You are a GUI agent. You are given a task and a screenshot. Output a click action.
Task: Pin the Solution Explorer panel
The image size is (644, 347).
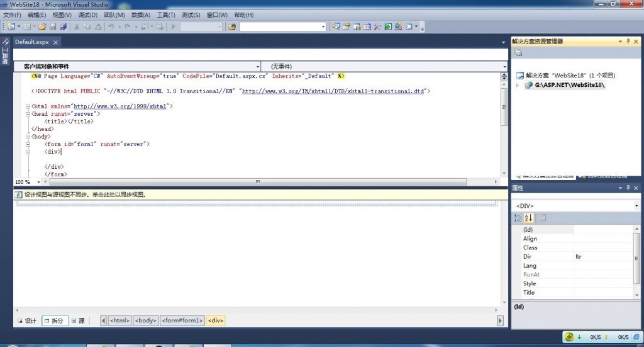pos(628,42)
